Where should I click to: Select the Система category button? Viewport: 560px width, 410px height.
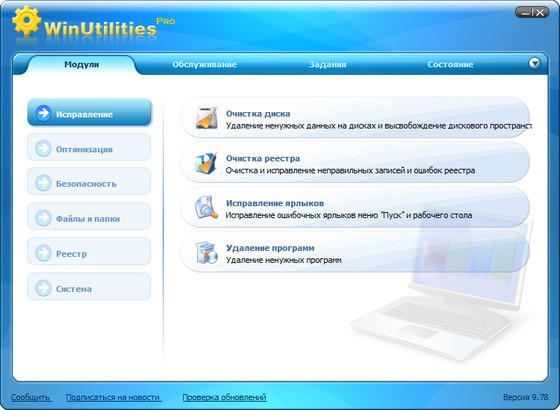[x=89, y=288]
